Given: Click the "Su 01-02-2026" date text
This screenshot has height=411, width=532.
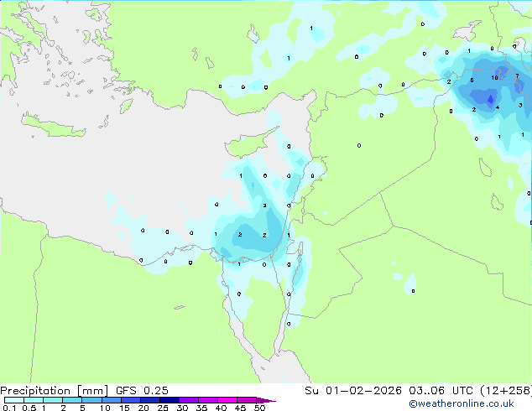Looking at the screenshot, I should [x=353, y=391].
